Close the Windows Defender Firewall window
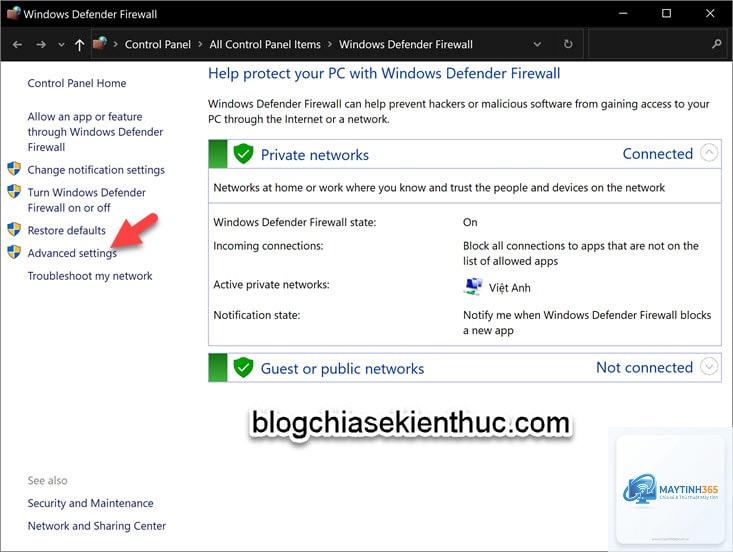Screen dimensions: 733x552 pos(710,14)
